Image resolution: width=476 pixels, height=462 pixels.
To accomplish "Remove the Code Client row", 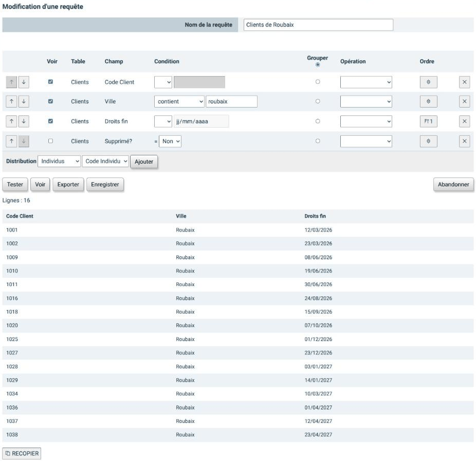I will [465, 82].
